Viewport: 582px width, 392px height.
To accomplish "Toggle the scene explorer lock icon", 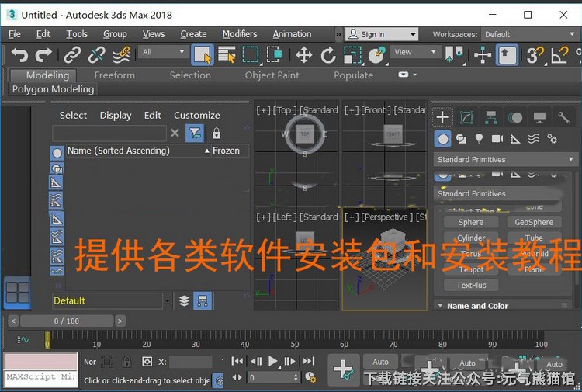I will point(217,134).
